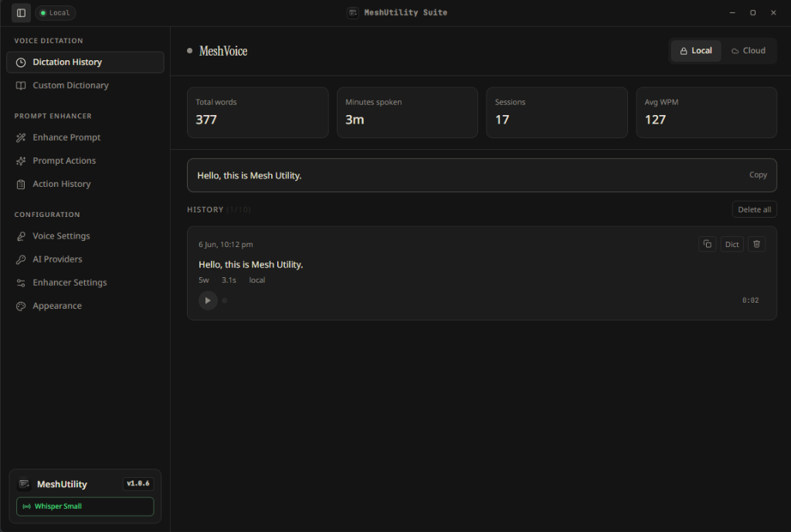Click the Action History clipboard icon
This screenshot has width=791, height=532.
pyautogui.click(x=21, y=185)
